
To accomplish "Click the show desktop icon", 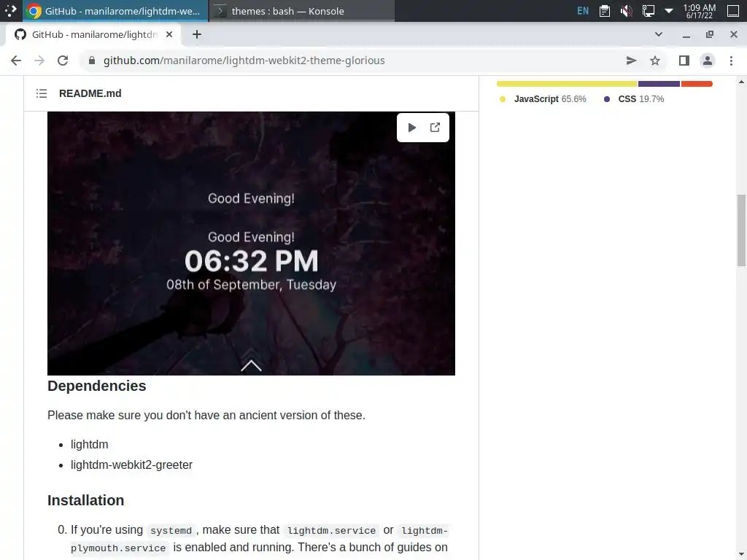I will 733,10.
